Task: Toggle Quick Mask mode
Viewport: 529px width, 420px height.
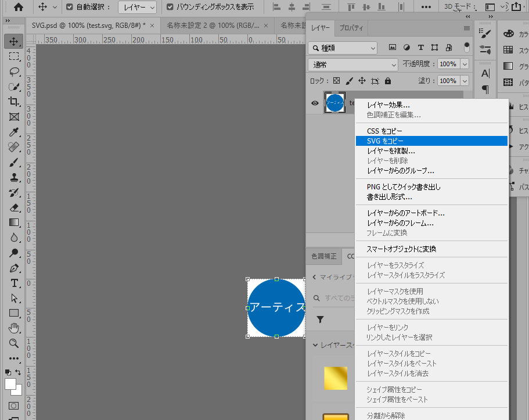Action: tap(13, 405)
